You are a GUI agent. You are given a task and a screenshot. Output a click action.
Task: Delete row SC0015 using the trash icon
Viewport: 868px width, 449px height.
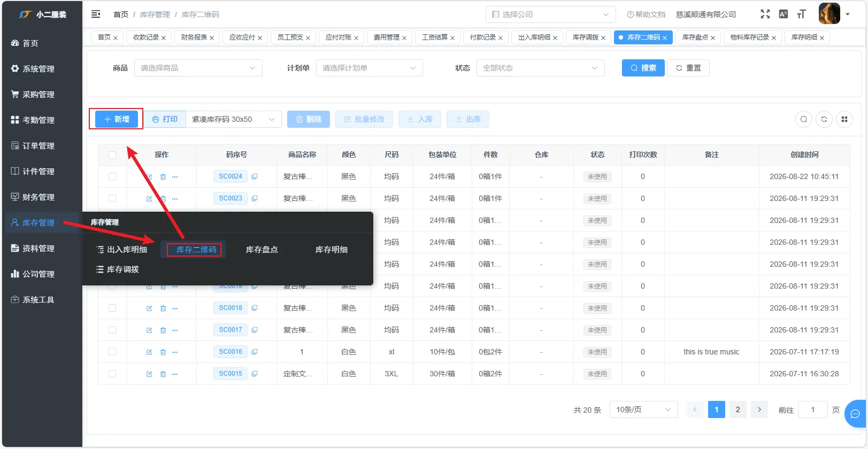(x=163, y=374)
